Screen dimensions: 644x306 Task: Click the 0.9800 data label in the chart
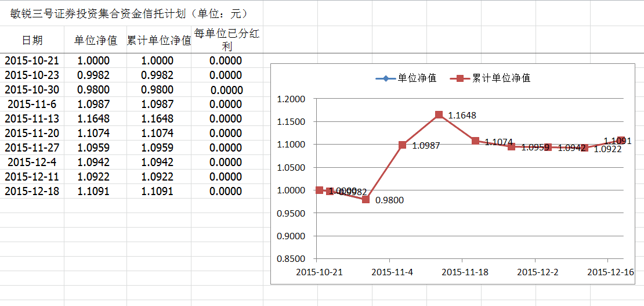pos(389,200)
